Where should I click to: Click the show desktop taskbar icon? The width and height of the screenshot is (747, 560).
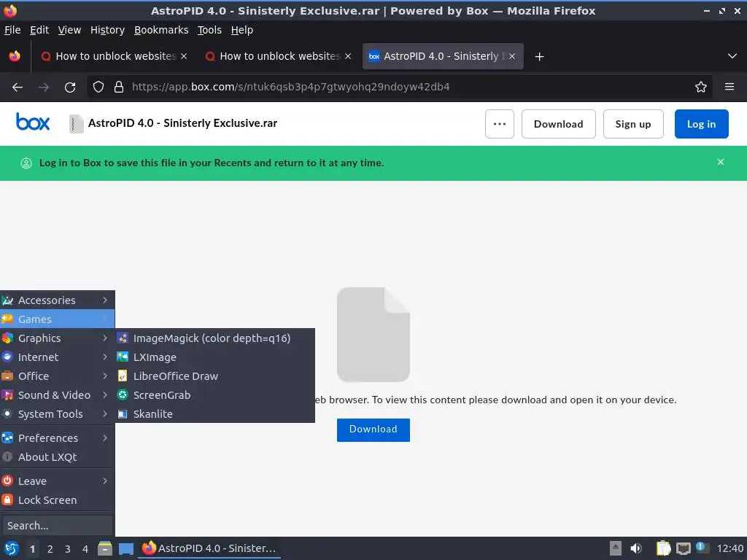pos(126,548)
